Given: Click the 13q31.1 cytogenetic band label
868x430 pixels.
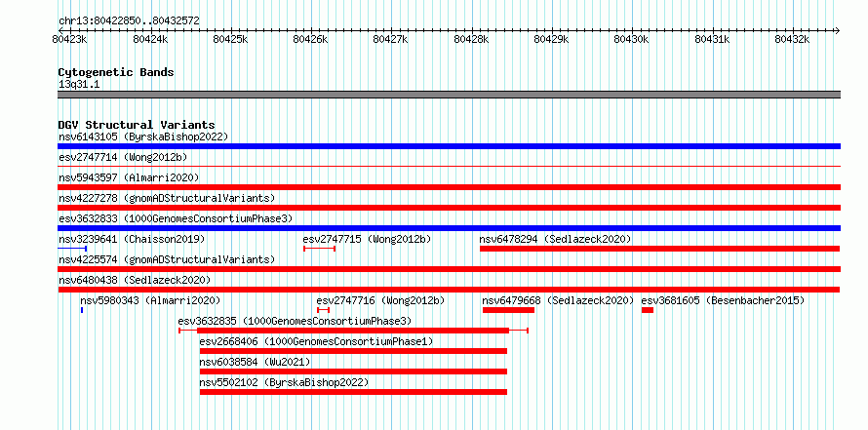Looking at the screenshot, I should [79, 84].
